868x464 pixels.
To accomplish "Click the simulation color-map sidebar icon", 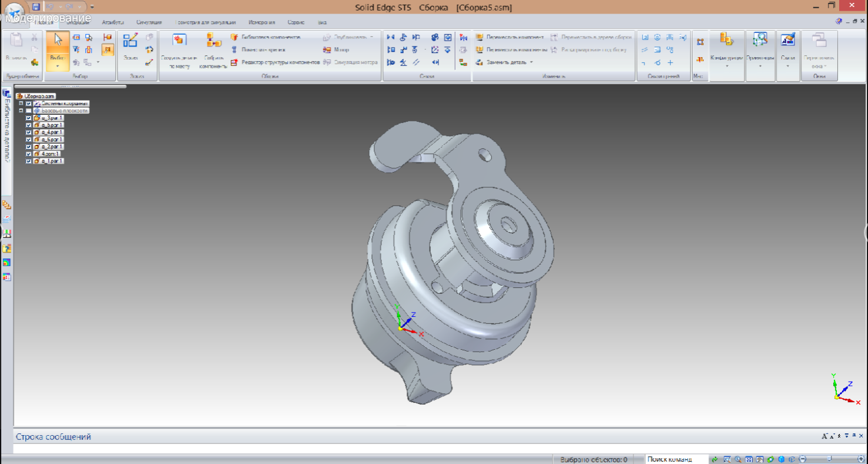I will pyautogui.click(x=6, y=263).
